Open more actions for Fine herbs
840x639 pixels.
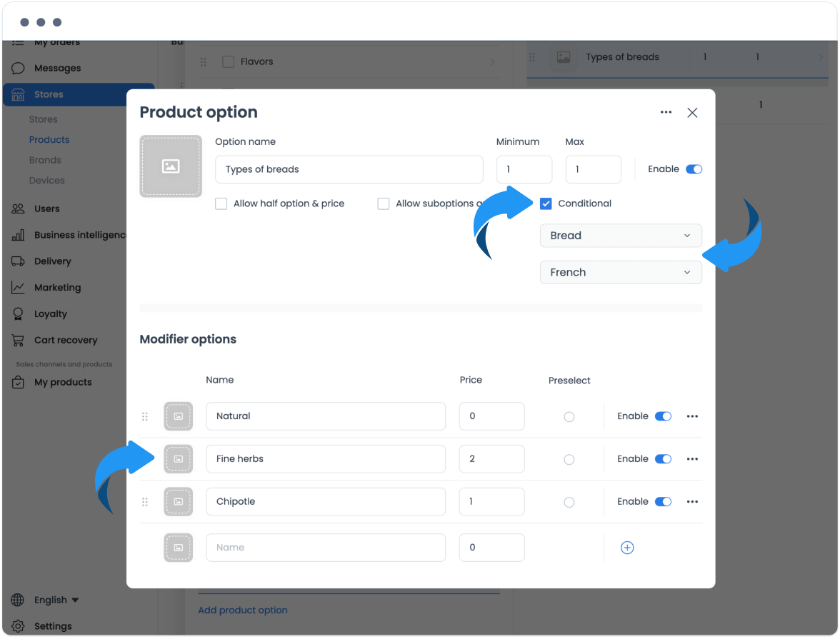[692, 459]
